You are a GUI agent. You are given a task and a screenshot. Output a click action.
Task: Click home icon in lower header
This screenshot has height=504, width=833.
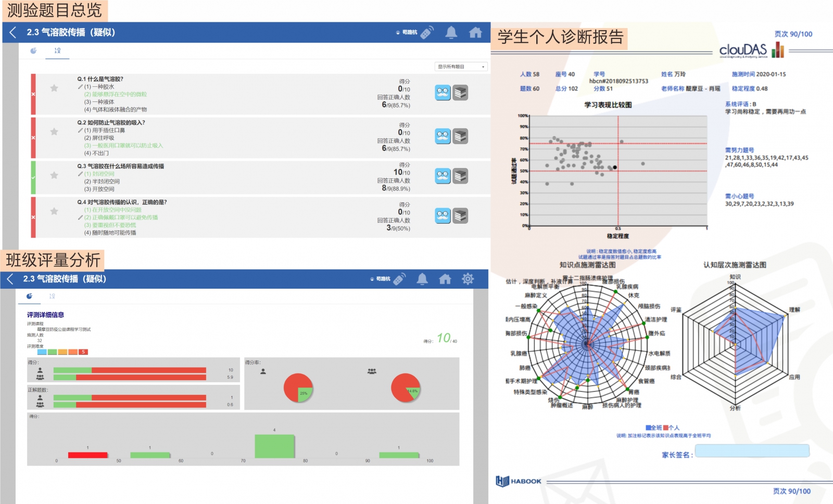[445, 279]
